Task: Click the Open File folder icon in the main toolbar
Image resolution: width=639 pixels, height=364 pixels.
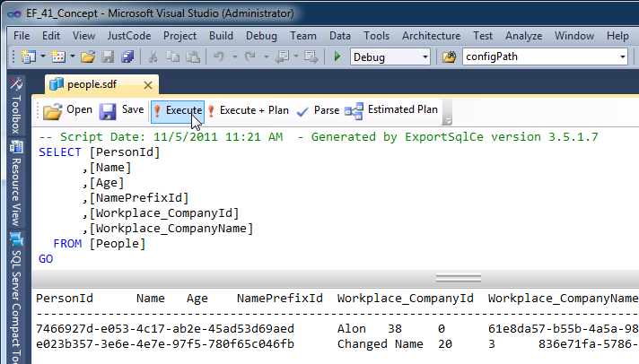Action: click(x=88, y=56)
